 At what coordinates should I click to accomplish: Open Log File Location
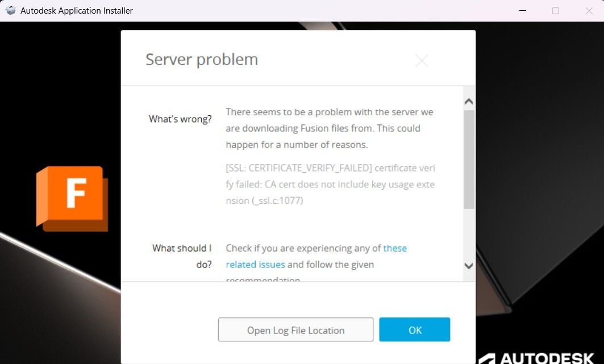click(x=295, y=330)
